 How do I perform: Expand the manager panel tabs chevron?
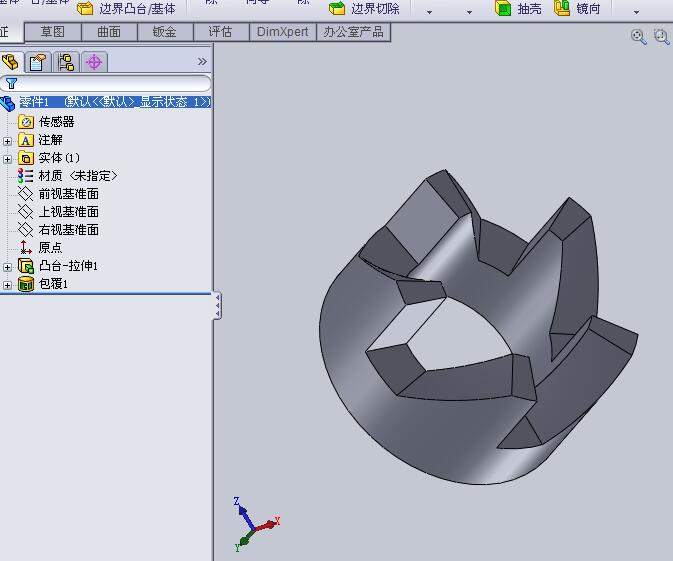[202, 62]
